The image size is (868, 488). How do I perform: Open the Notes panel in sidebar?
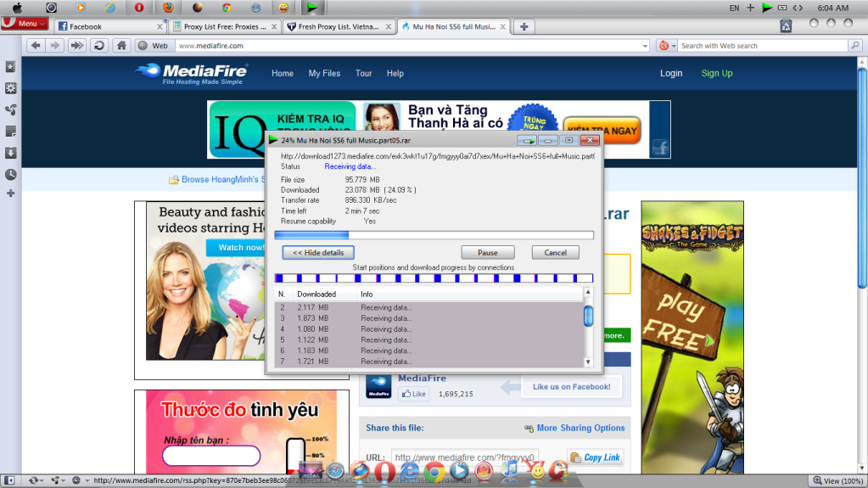tap(10, 132)
